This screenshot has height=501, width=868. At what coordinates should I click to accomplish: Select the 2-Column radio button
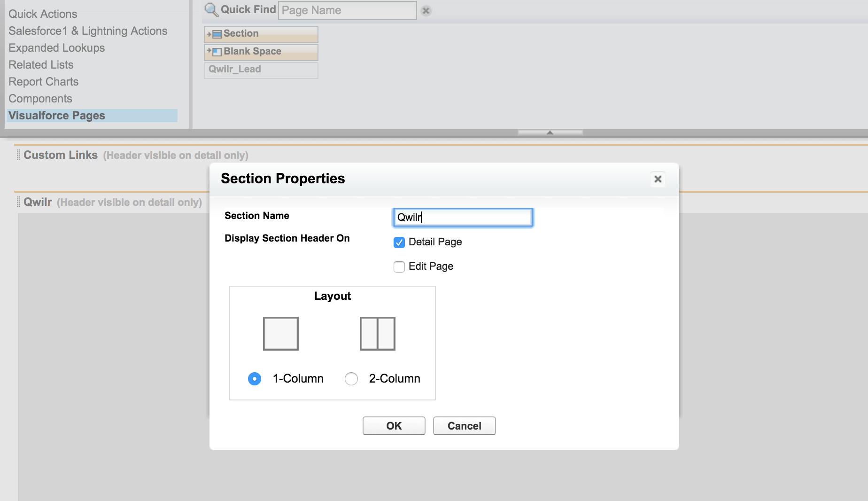351,379
